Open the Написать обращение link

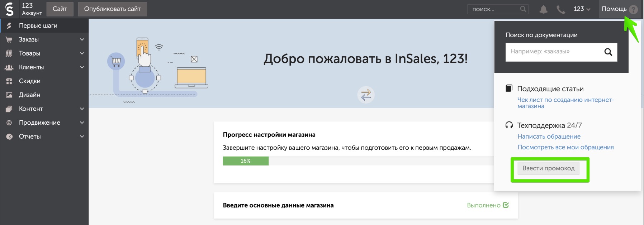click(549, 137)
